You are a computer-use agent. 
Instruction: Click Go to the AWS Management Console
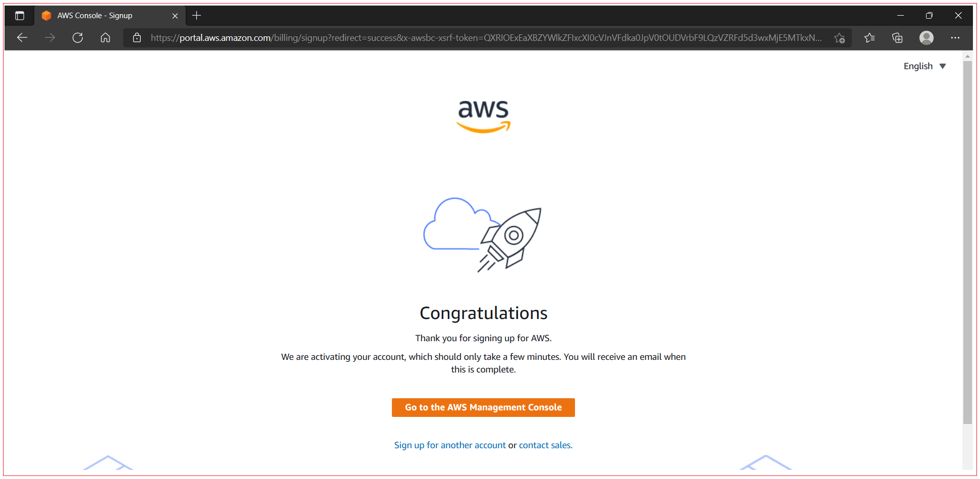coord(483,407)
